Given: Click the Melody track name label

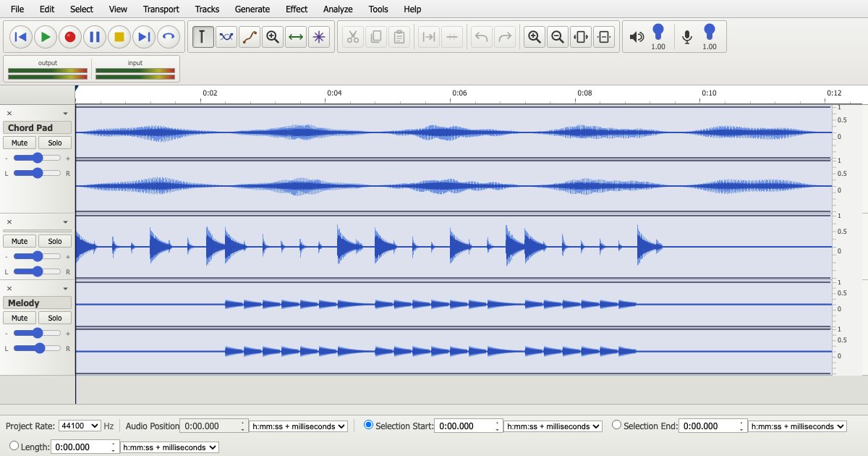Looking at the screenshot, I should [37, 303].
